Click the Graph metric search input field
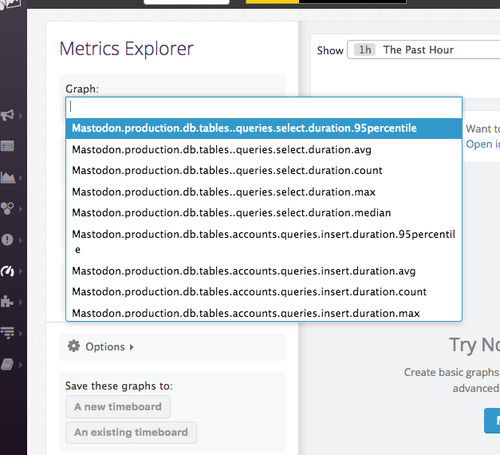Image resolution: width=500 pixels, height=455 pixels. [x=264, y=107]
